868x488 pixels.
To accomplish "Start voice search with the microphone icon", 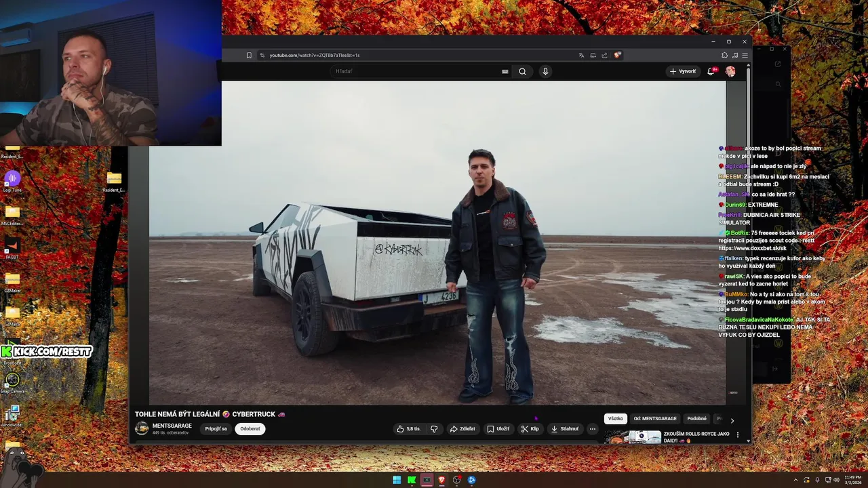I will tap(545, 71).
